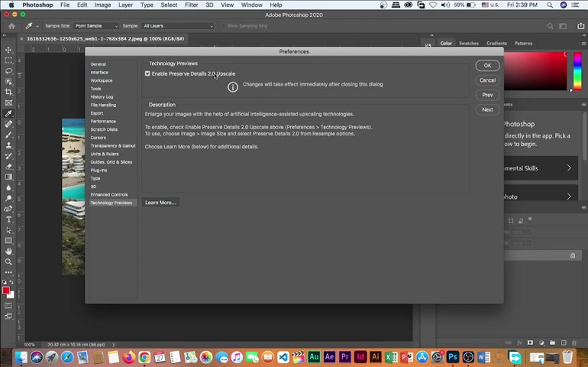Select the Frame tool
Image resolution: width=588 pixels, height=367 pixels.
coord(8,102)
